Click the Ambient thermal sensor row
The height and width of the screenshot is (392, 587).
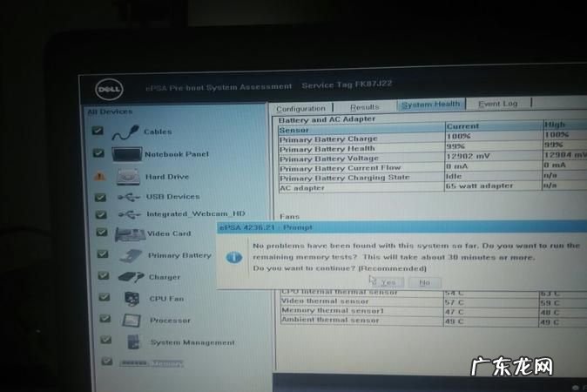point(434,321)
